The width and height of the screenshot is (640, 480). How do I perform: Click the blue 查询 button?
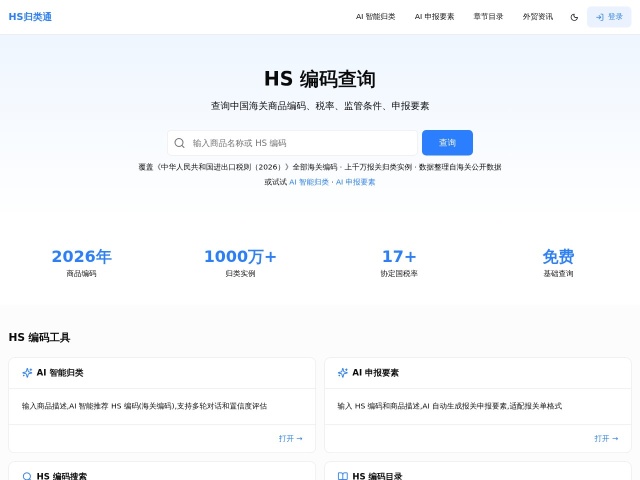(x=447, y=143)
